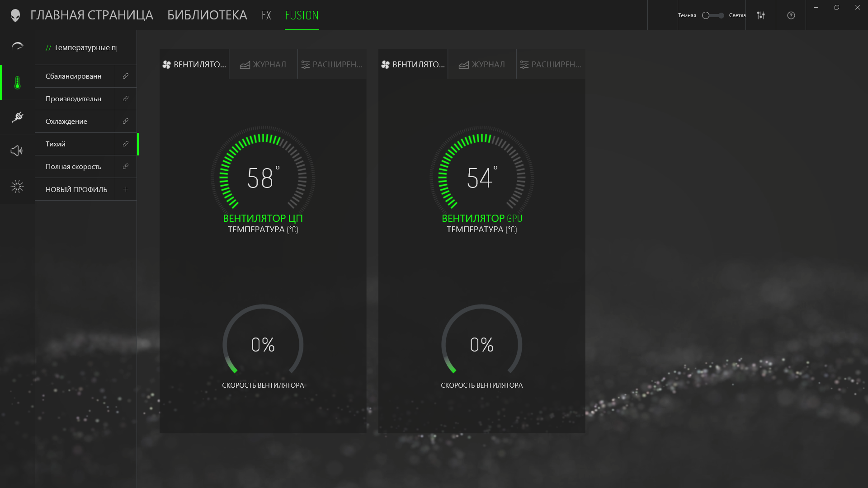
Task: Restore down the window
Action: (x=837, y=7)
